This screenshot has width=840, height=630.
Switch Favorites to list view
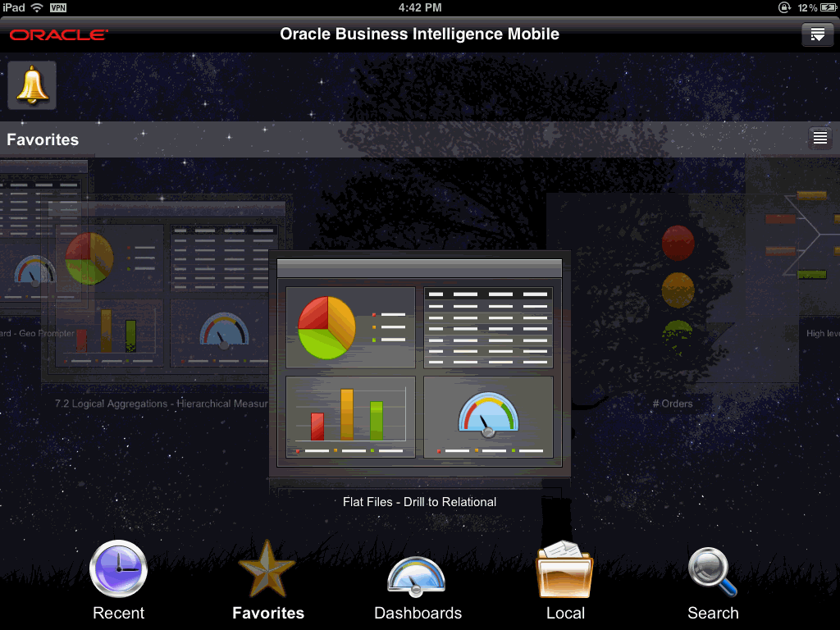820,138
